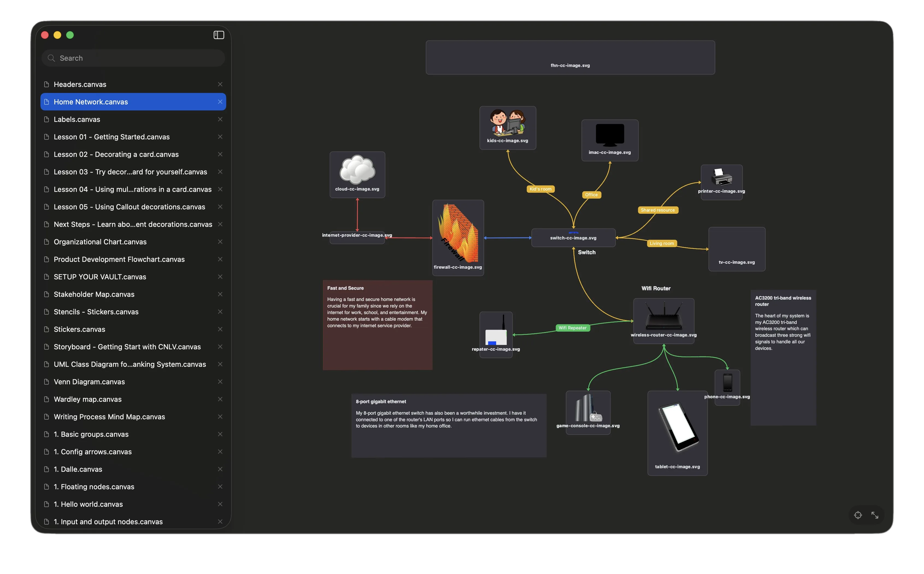Click the Shared resource edge label

pos(658,210)
